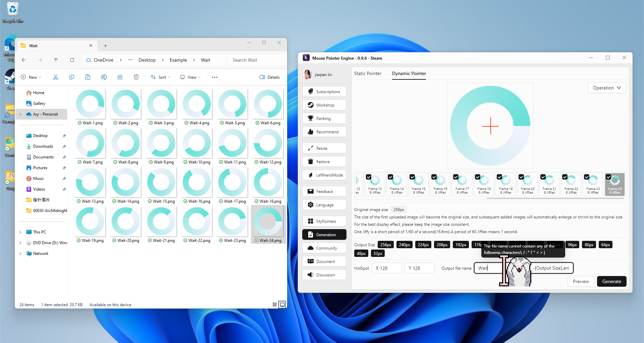Click the Restore trash icon
Image resolution: width=644 pixels, height=343 pixels.
(x=311, y=161)
